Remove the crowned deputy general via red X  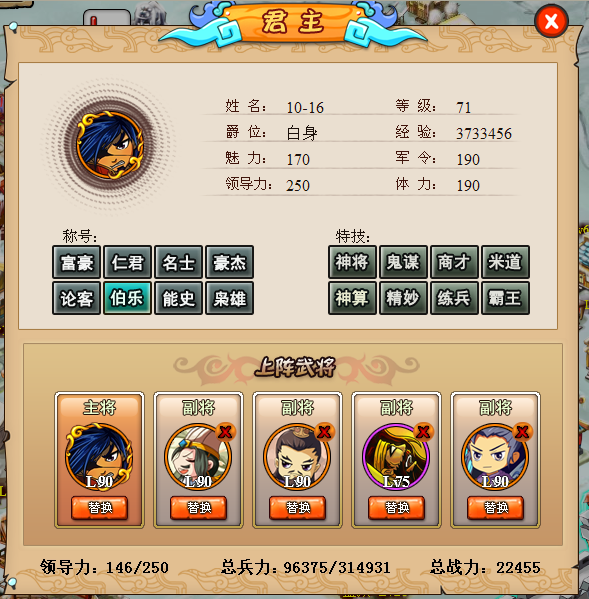point(324,432)
